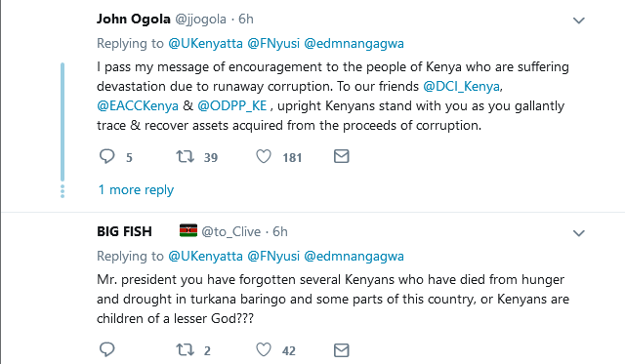Reply to John Ogola's tweet
The width and height of the screenshot is (625, 364).
[x=106, y=156]
